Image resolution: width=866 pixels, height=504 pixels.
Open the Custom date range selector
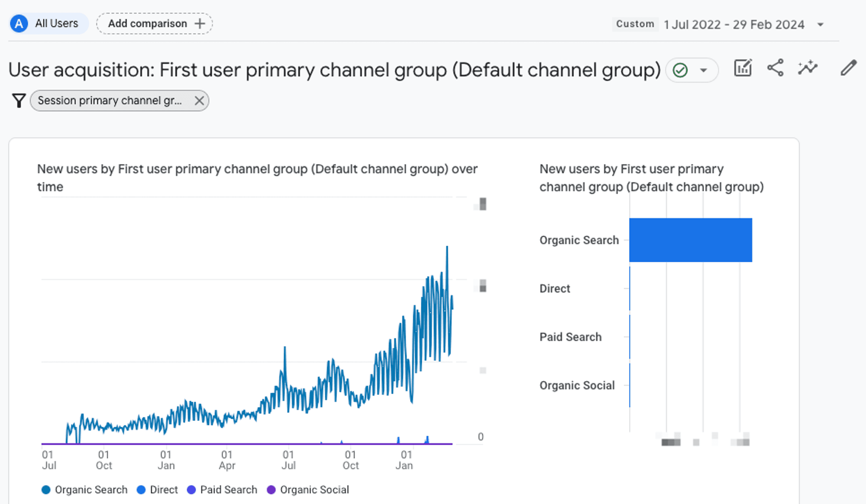click(x=635, y=24)
